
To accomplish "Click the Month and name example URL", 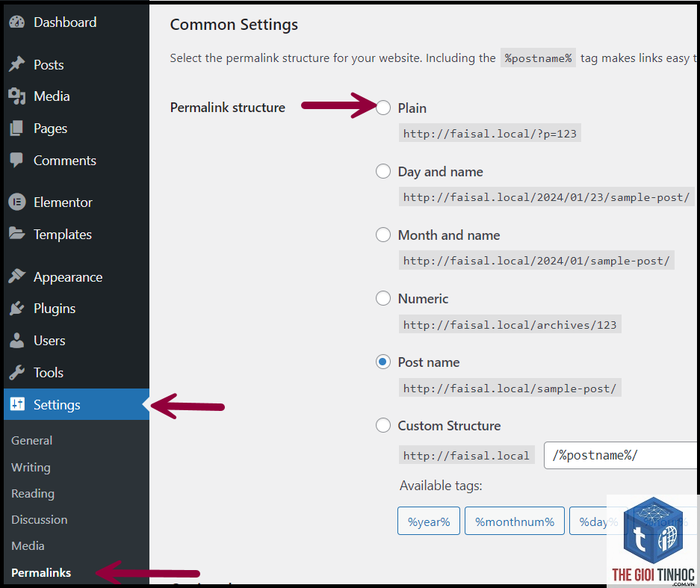I will coord(536,260).
